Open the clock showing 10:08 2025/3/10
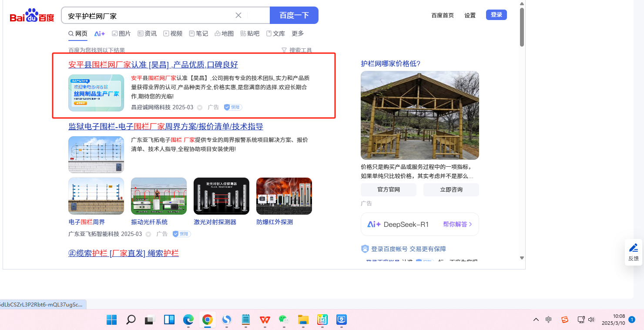Screen dimensions: 644x330 [x=614, y=320]
